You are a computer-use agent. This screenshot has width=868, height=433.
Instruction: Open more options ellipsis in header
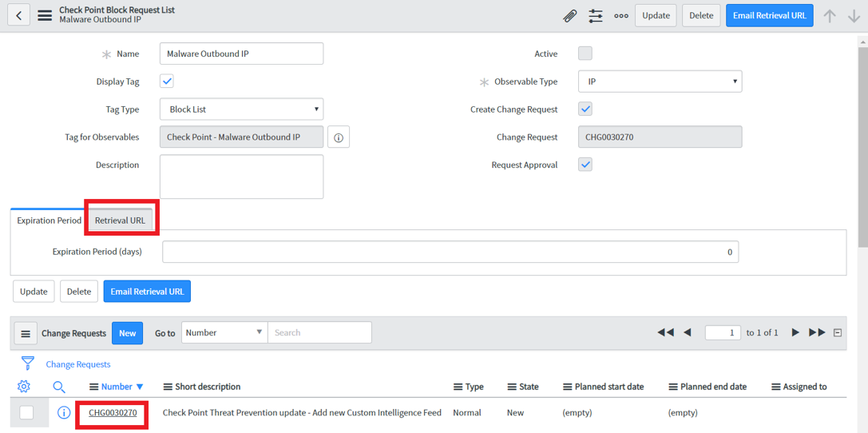pyautogui.click(x=621, y=15)
